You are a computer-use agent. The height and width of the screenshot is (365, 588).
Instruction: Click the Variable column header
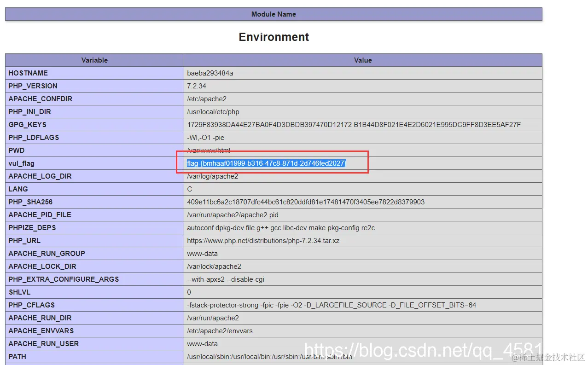tap(94, 60)
